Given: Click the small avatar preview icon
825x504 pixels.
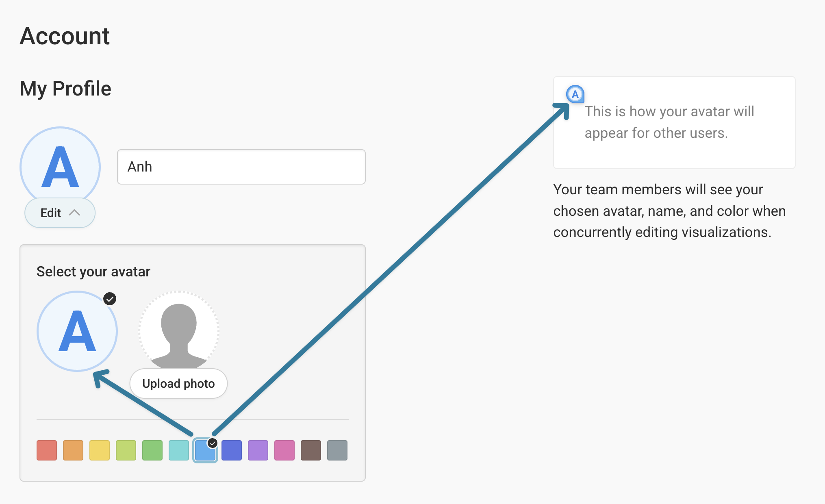Looking at the screenshot, I should (575, 94).
